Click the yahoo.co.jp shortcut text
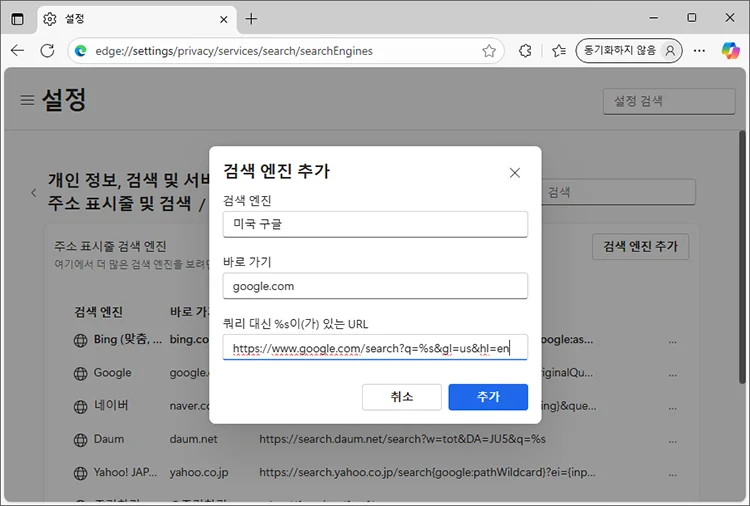The image size is (750, 506). coord(199,473)
